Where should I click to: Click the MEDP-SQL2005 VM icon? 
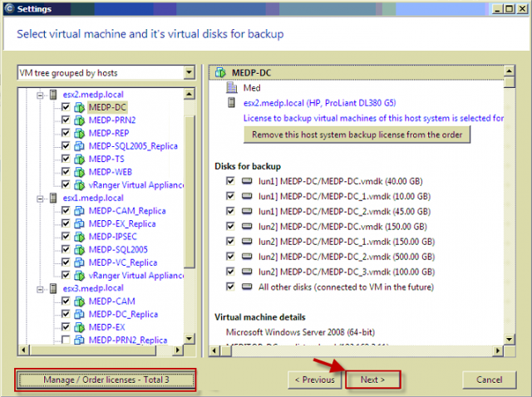[79, 250]
